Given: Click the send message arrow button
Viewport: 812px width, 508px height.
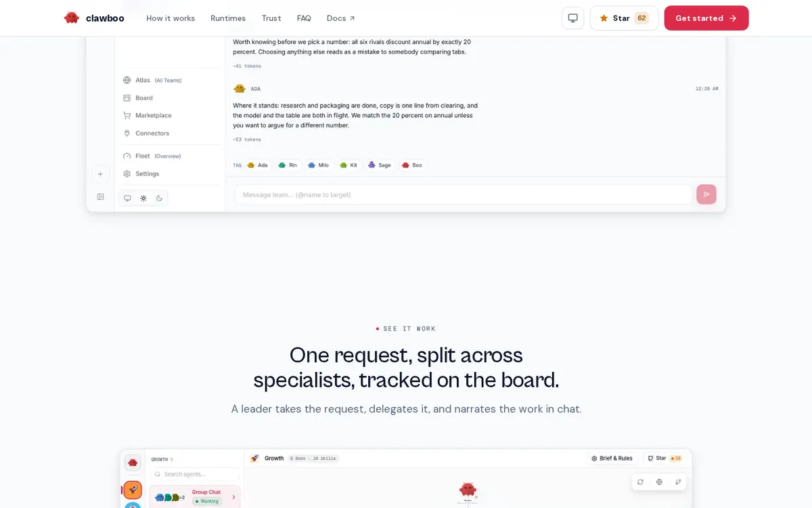Looking at the screenshot, I should click(706, 194).
